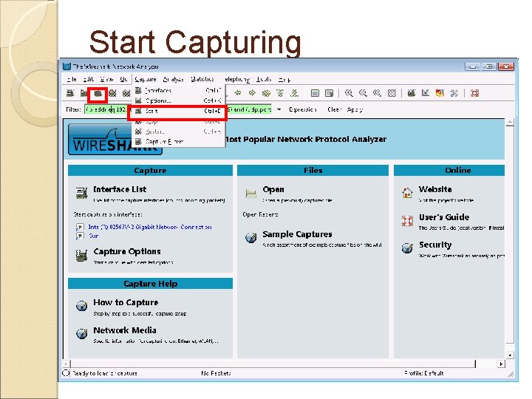Image resolution: width=532 pixels, height=399 pixels.
Task: Click the vertical scrollbar up arrow
Action: click(510, 122)
